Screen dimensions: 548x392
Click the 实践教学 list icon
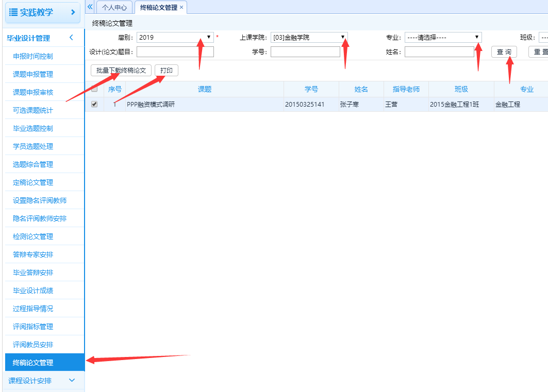[x=13, y=12]
